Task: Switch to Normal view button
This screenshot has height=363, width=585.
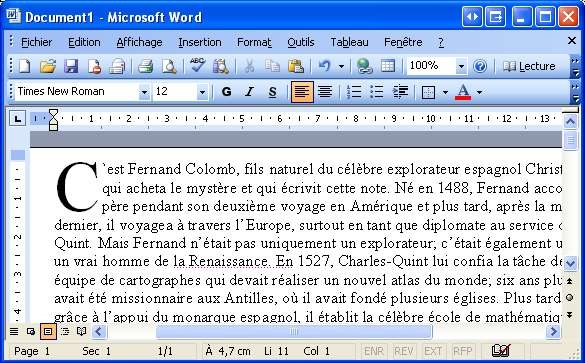Action: [14, 331]
